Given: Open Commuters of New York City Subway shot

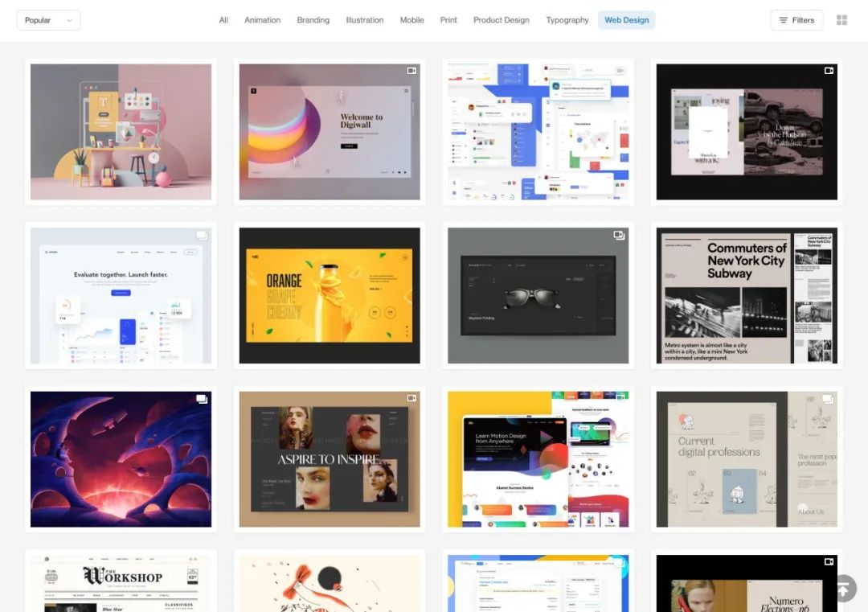Looking at the screenshot, I should [747, 296].
